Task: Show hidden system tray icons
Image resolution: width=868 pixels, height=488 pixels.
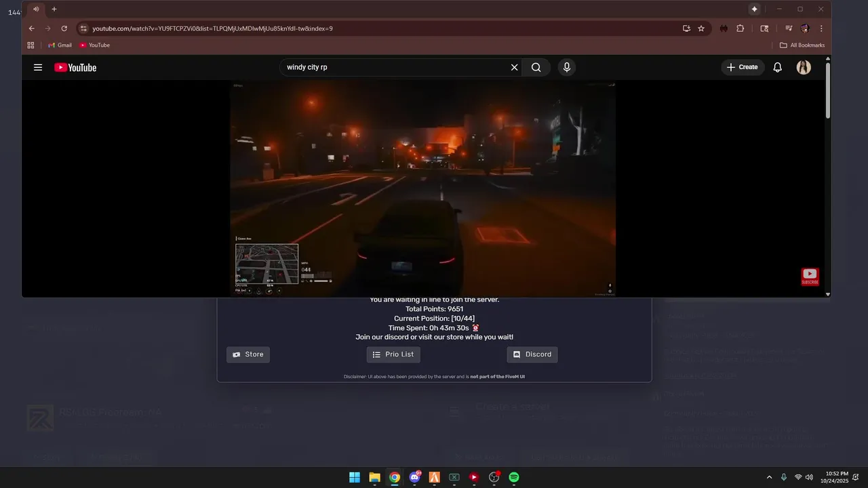Action: click(x=769, y=477)
